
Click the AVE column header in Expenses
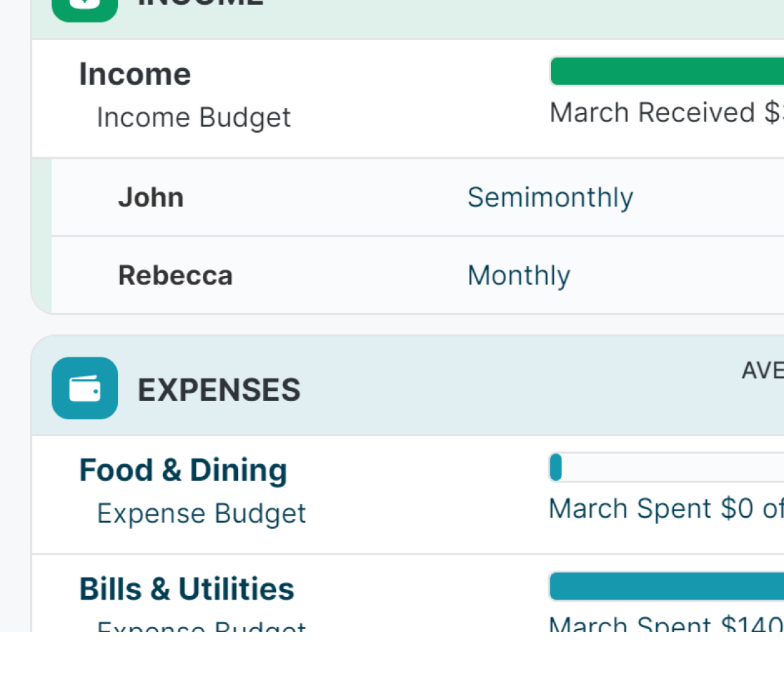[762, 371]
